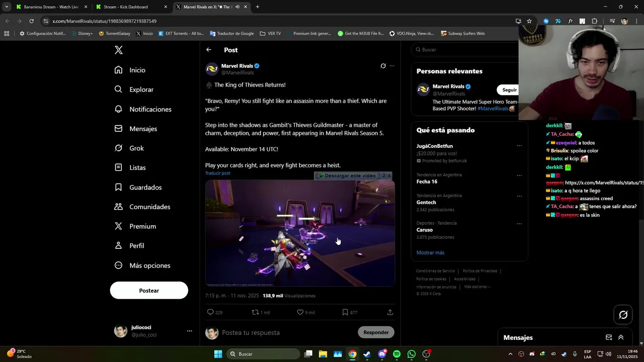Image resolution: width=644 pixels, height=362 pixels.
Task: Open the tab search dropdown arrow
Action: [7, 7]
